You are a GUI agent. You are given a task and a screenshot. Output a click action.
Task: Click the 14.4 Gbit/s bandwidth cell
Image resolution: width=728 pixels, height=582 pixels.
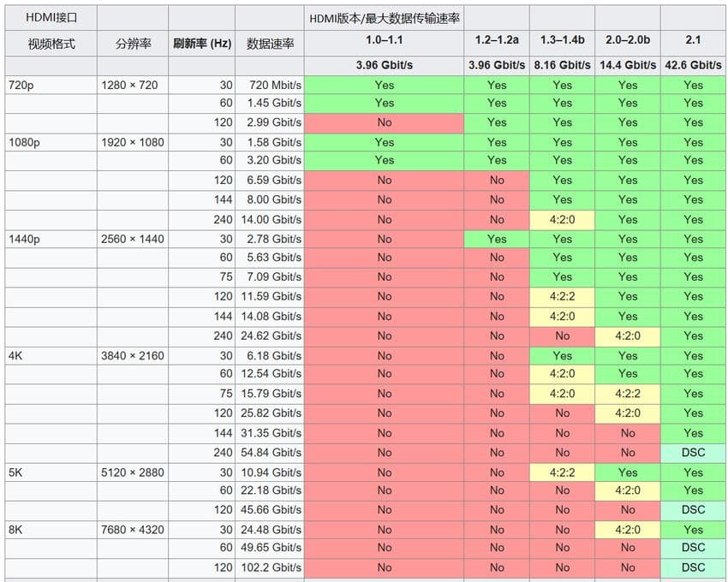point(627,65)
